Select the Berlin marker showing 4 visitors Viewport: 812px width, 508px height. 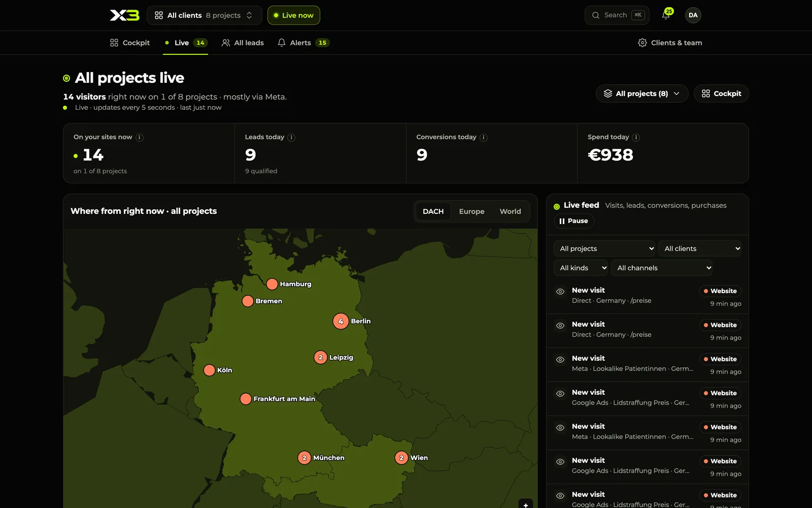pyautogui.click(x=341, y=321)
